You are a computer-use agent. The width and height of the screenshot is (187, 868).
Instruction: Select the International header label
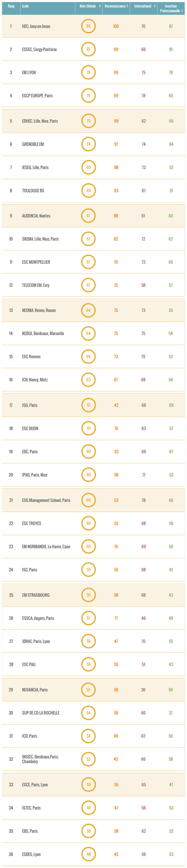143,6
